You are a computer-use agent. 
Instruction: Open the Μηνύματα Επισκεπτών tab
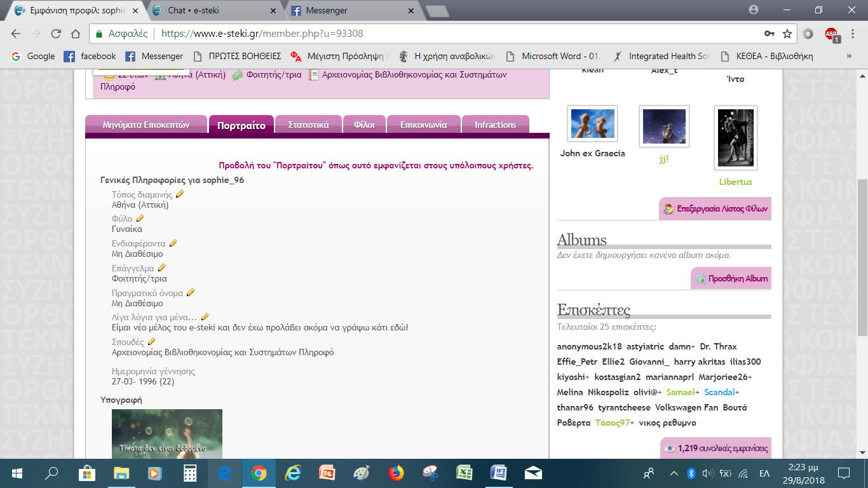146,125
